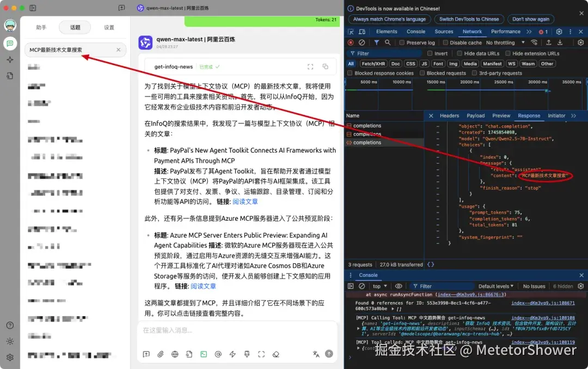Check Hide data URLs
The height and width of the screenshot is (369, 588).
coord(460,53)
